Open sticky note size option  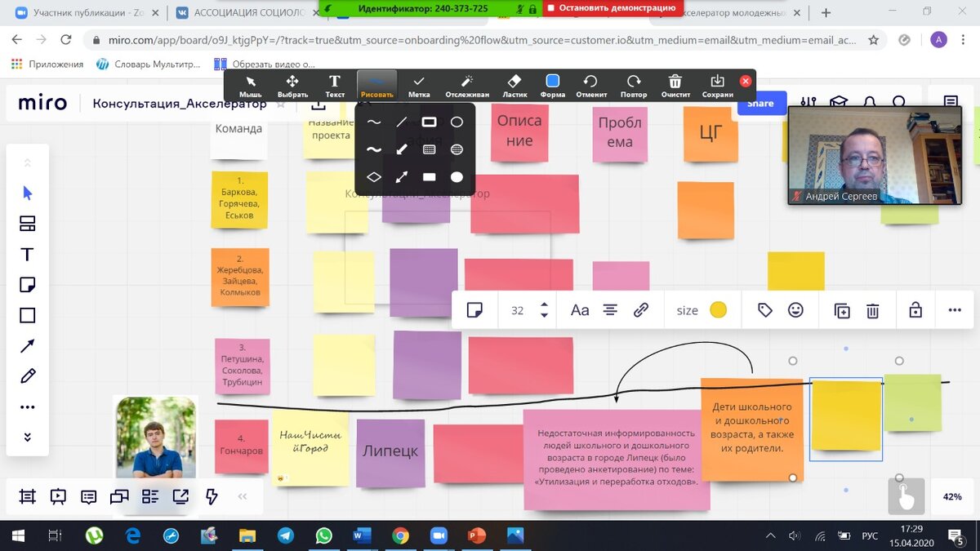(x=688, y=310)
